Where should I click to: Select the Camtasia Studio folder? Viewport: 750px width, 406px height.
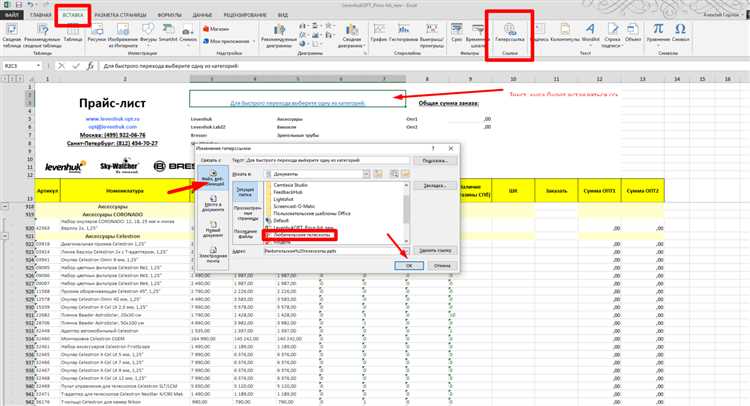pos(290,185)
